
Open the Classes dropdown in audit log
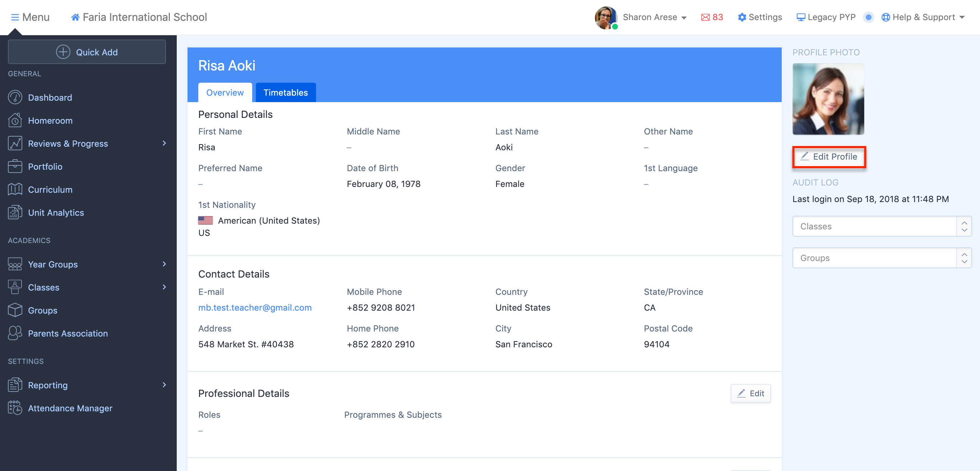pyautogui.click(x=882, y=226)
